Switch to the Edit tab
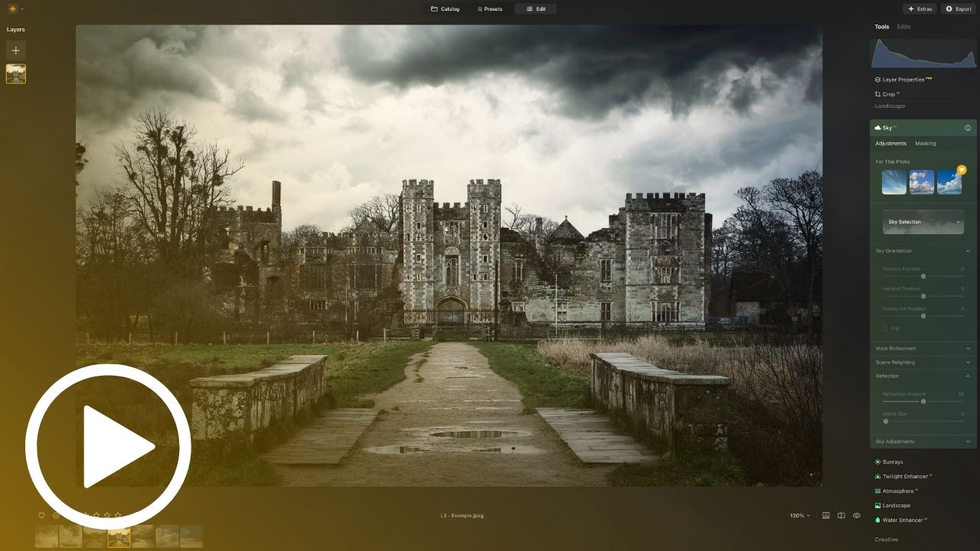 pos(536,9)
